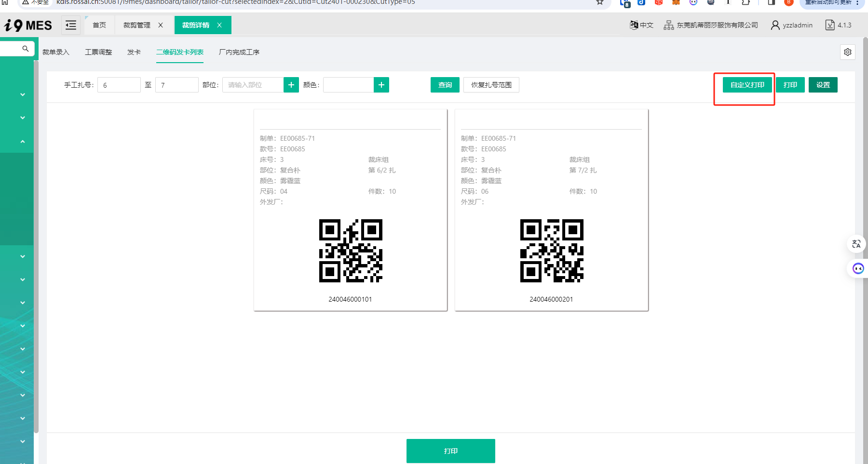Click the green 设置 button
Screen dimensions: 868x464
823,85
